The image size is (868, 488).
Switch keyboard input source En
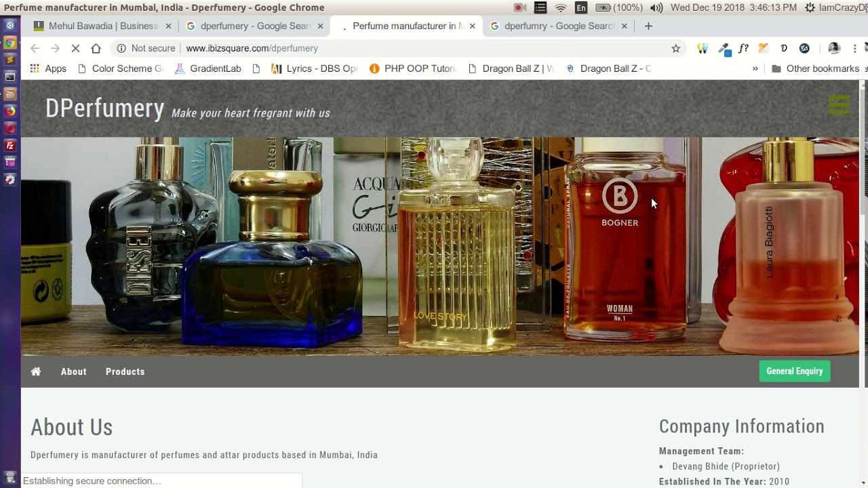click(581, 7)
